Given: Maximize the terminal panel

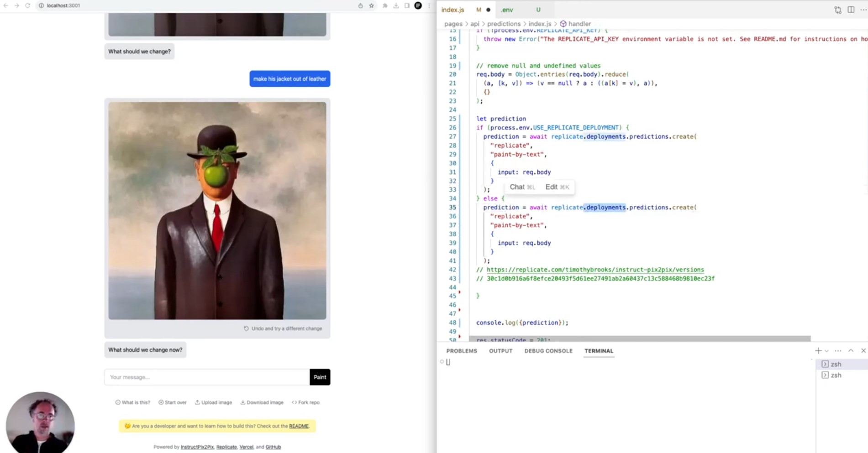Looking at the screenshot, I should (x=851, y=350).
